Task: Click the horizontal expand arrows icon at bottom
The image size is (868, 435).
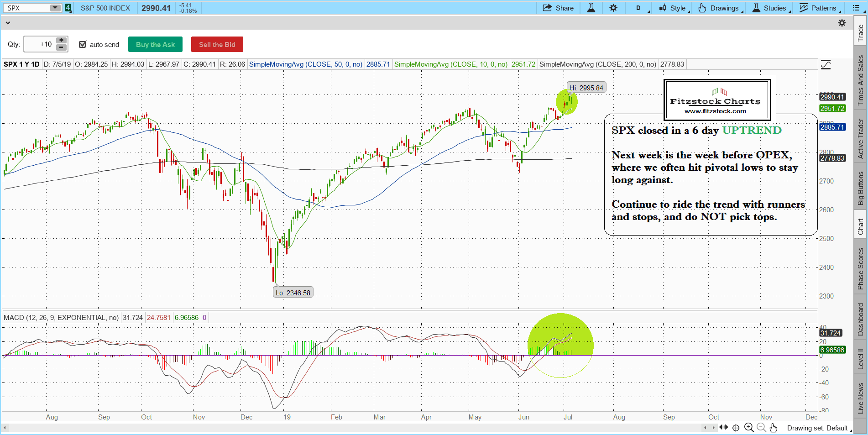Action: [723, 428]
